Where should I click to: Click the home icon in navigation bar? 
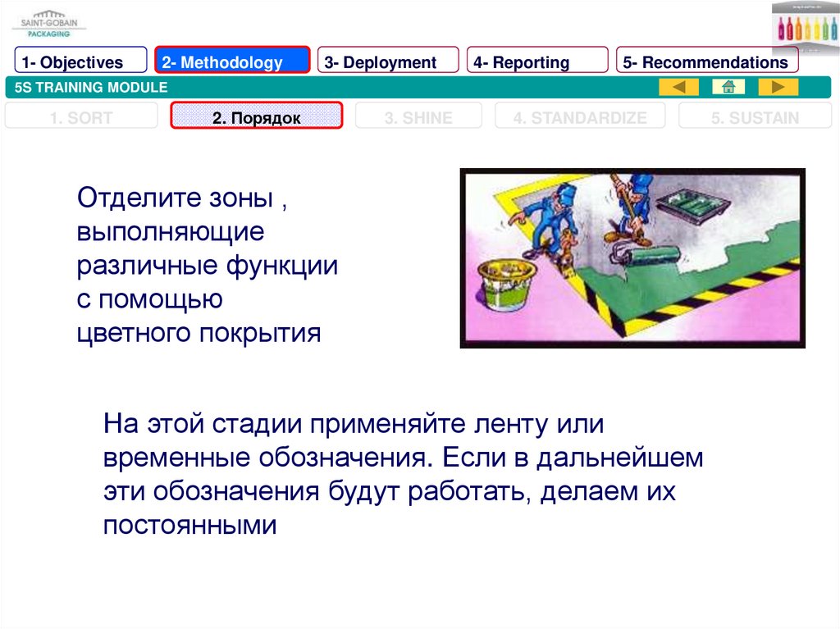pos(728,88)
